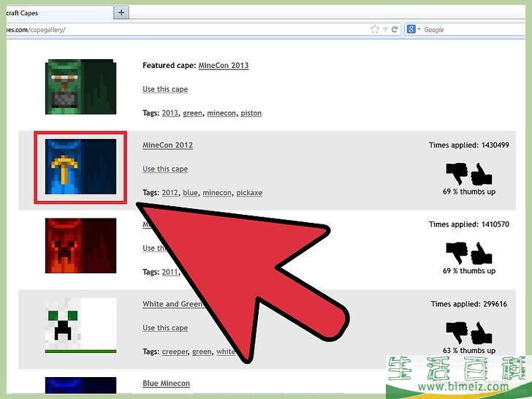Click the thumbs up icon for MineCon 2012
The height and width of the screenshot is (399, 532).
[x=482, y=175]
